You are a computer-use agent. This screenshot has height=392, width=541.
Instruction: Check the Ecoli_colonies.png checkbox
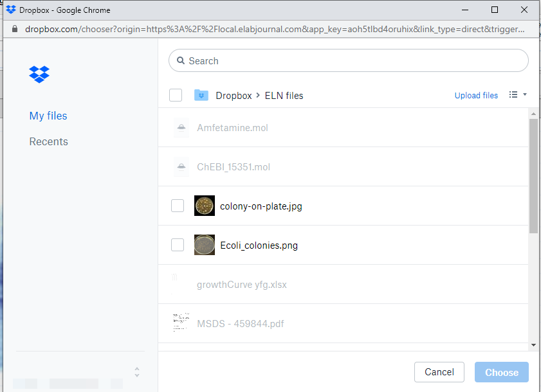pyautogui.click(x=178, y=245)
